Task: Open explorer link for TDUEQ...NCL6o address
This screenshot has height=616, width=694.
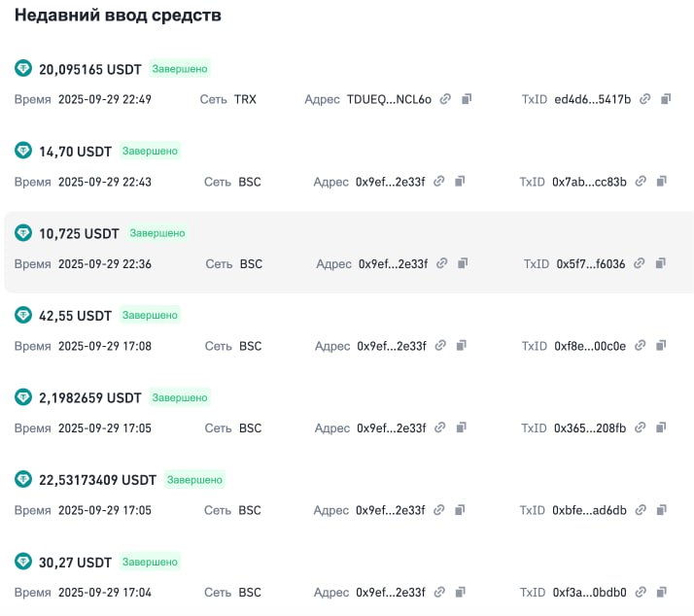Action: point(445,99)
